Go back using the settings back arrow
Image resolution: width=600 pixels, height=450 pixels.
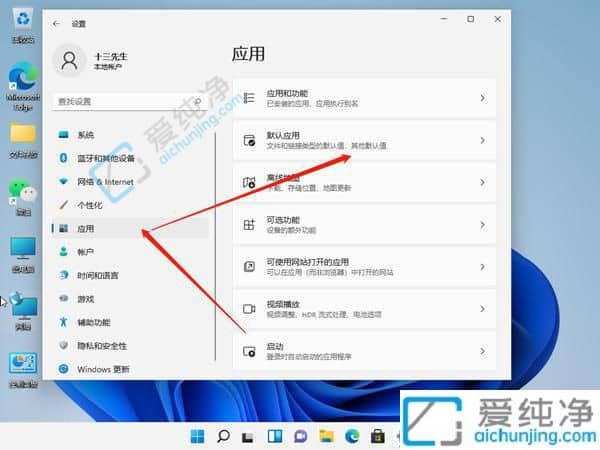pyautogui.click(x=57, y=24)
